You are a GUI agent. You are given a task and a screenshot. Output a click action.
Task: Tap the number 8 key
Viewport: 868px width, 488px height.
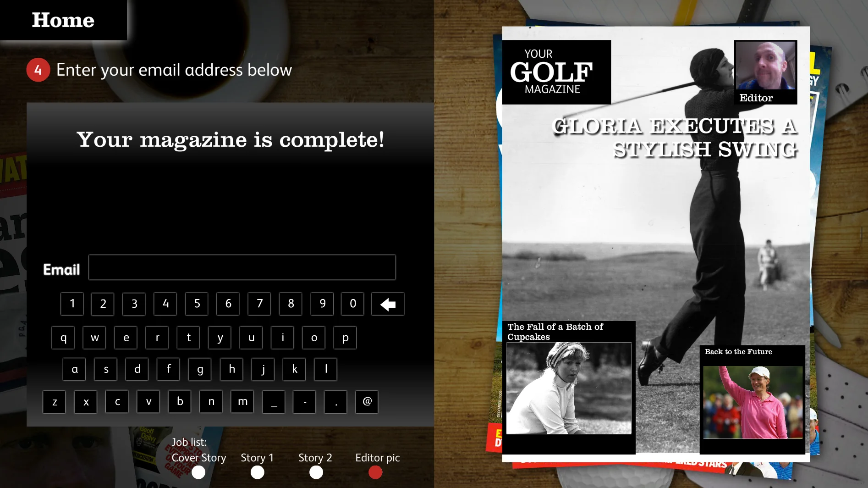291,304
